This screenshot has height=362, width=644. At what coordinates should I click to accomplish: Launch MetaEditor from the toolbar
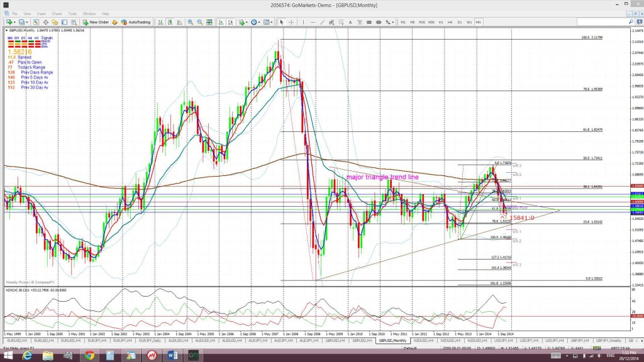114,22
